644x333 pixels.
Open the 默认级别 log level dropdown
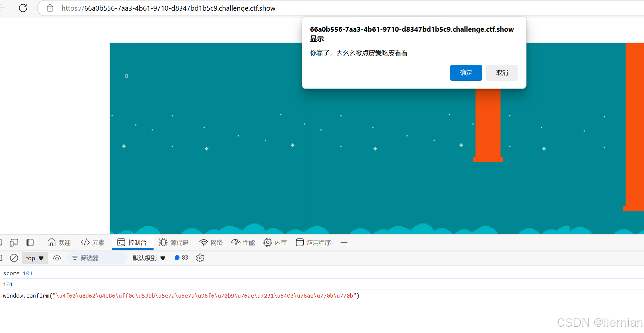149,258
